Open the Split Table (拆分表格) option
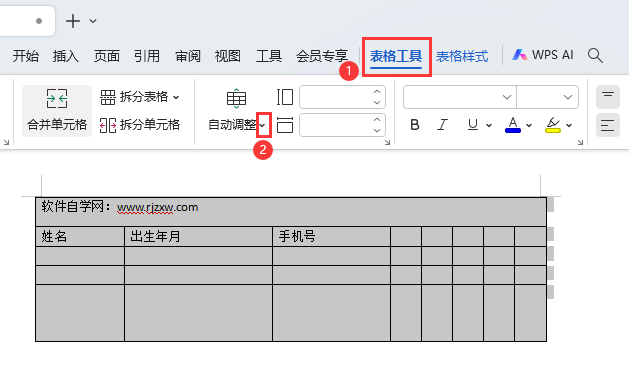629x384 pixels. pyautogui.click(x=139, y=97)
